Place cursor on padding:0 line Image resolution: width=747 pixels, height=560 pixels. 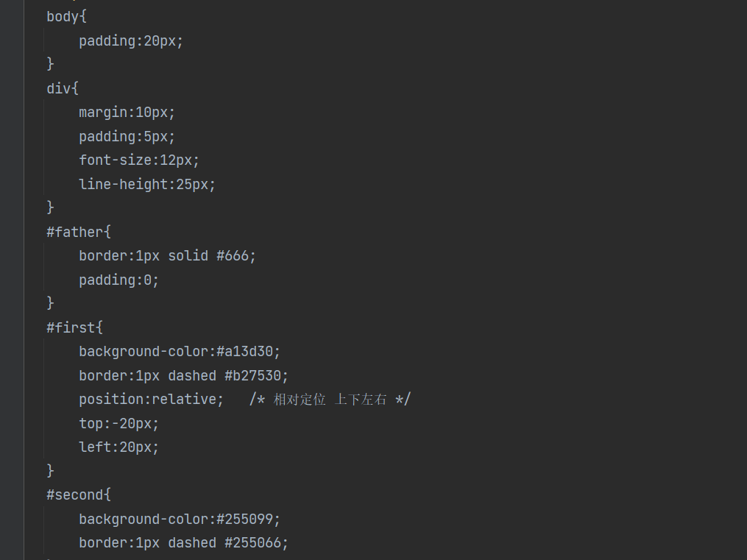[118, 280]
